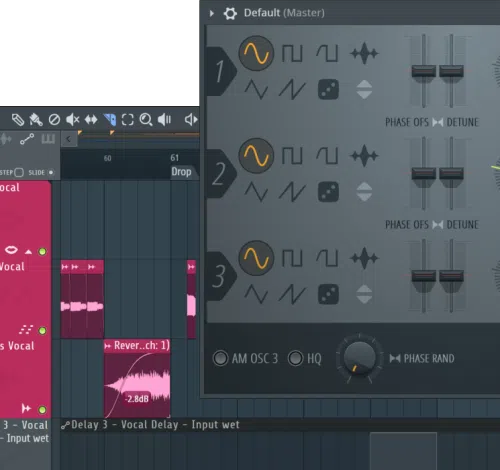The image size is (500, 470).
Task: Open plugin detailed settings gear
Action: (x=230, y=13)
